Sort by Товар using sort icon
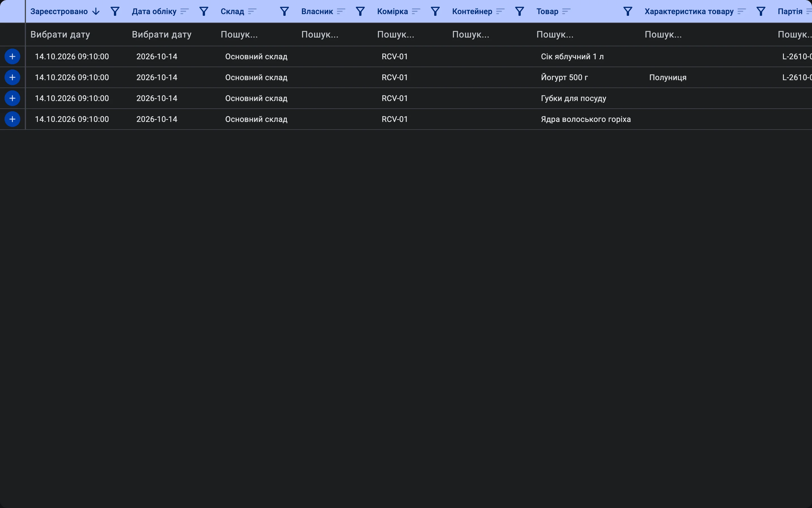Viewport: 812px width, 508px height. click(566, 11)
